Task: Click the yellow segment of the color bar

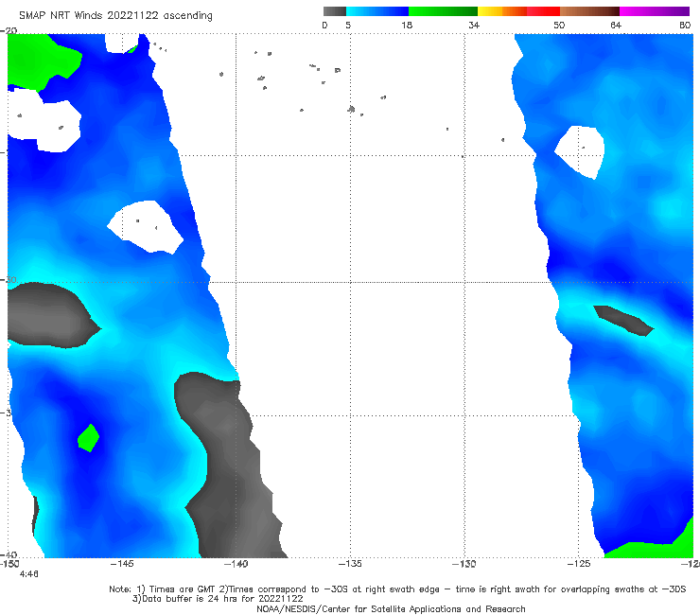Action: pyautogui.click(x=490, y=11)
